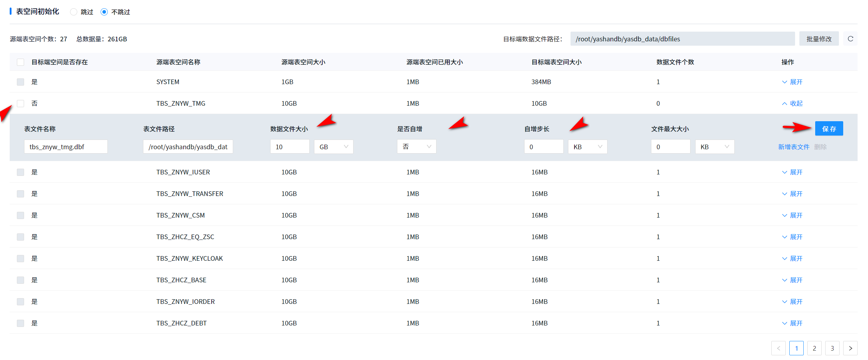
Task: Expand the TBS_ZNYW_KEYCLOAK row details
Action: click(792, 259)
